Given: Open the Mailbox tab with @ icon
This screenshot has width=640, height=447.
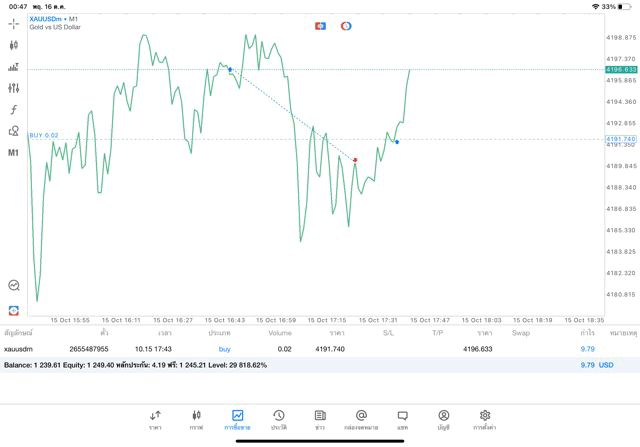Looking at the screenshot, I should [x=361, y=420].
